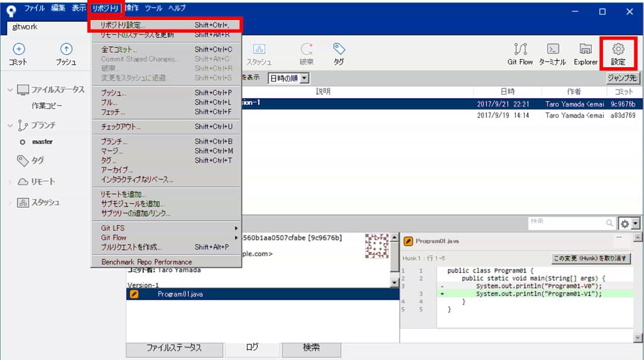
Task: Switch to the Search (検索) bottom tab
Action: tap(311, 348)
